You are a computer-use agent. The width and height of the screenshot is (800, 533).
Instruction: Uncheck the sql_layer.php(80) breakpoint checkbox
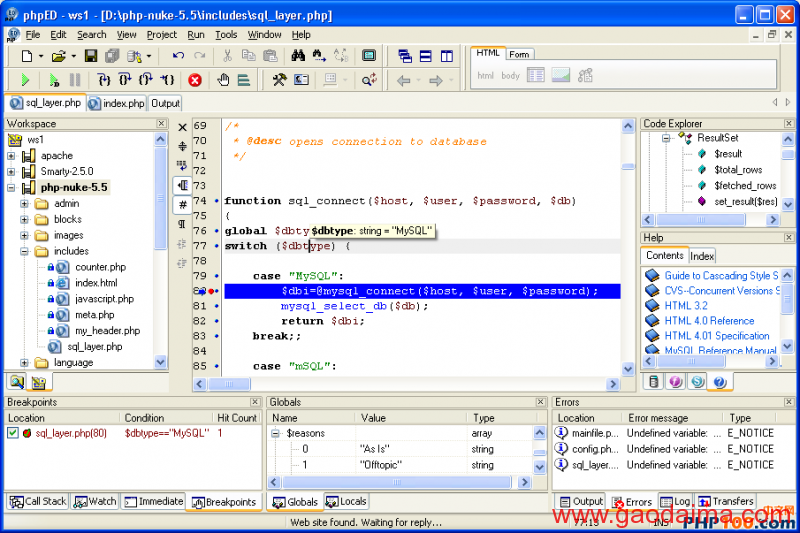13,433
